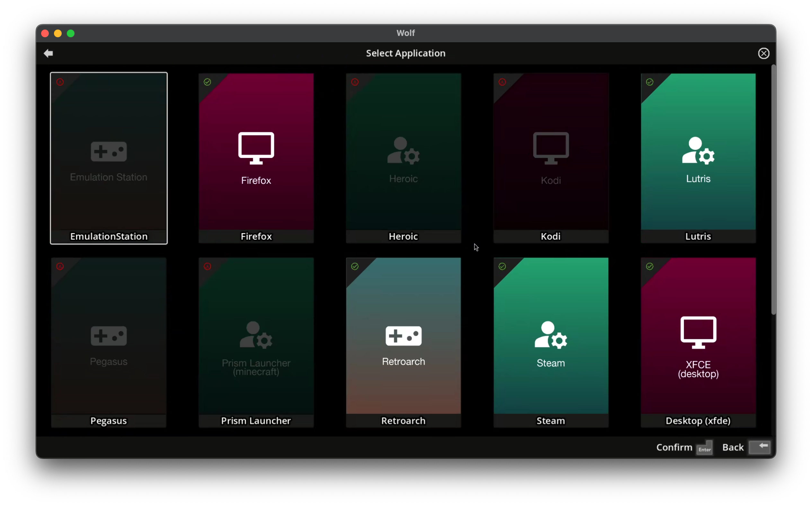Click the Kodi monitor icon
Viewport: 812px width, 506px height.
click(550, 148)
